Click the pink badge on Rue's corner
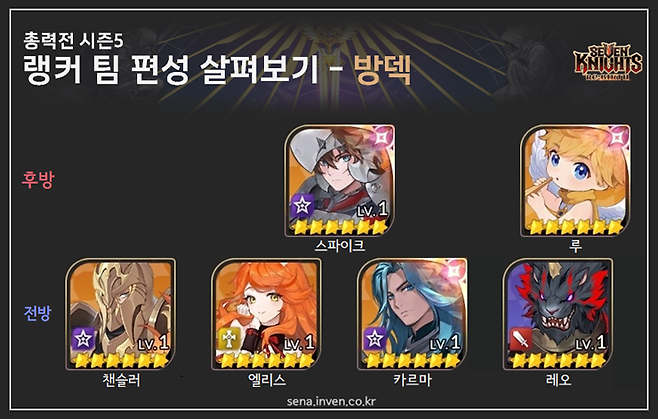The image size is (658, 419). click(x=619, y=136)
